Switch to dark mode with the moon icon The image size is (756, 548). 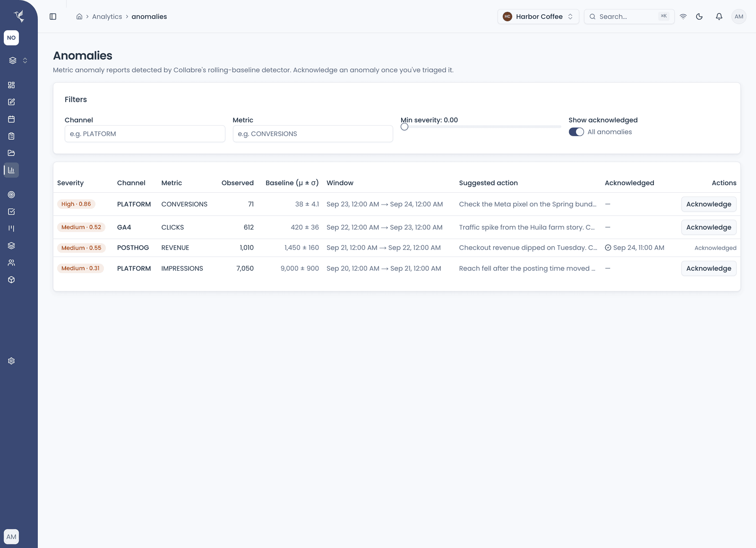[699, 17]
